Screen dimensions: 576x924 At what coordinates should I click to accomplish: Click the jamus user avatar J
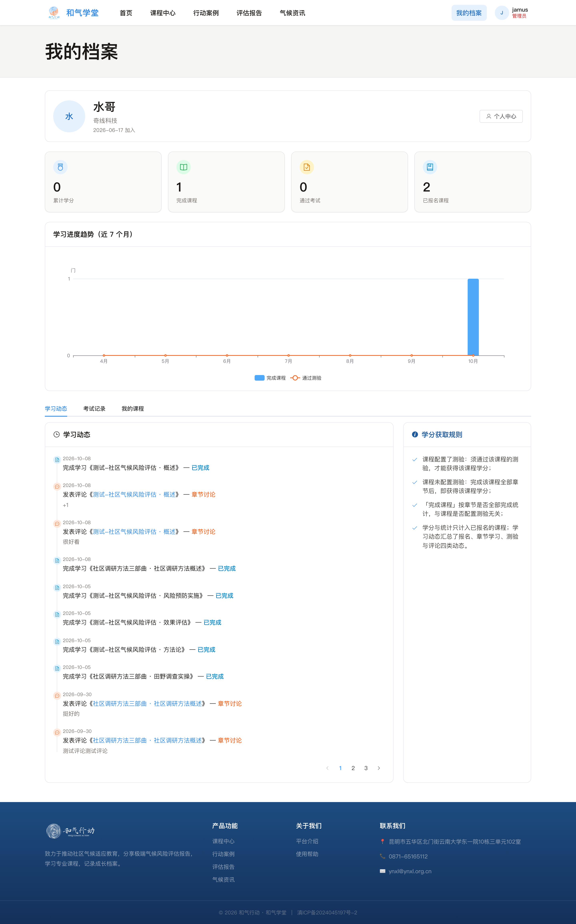pos(502,13)
